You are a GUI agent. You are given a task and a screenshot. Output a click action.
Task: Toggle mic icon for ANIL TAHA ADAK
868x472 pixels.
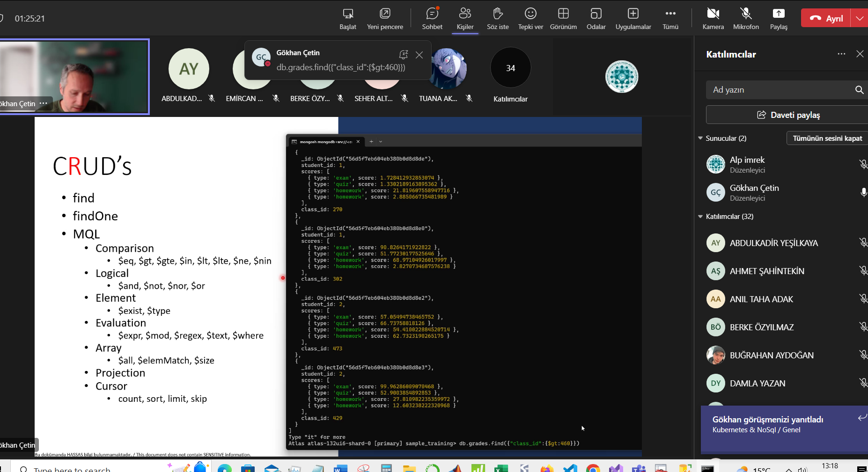tap(863, 299)
